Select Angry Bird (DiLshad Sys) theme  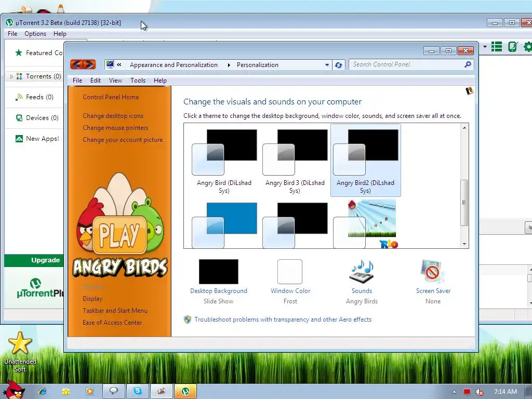[x=224, y=160]
